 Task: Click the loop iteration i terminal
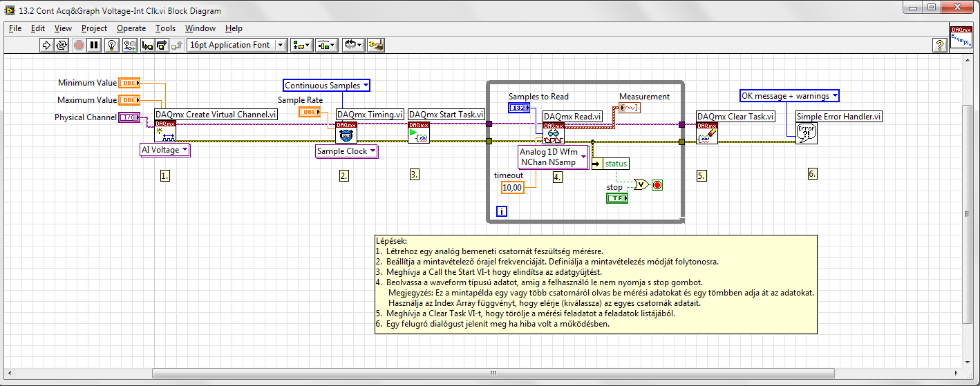[502, 211]
